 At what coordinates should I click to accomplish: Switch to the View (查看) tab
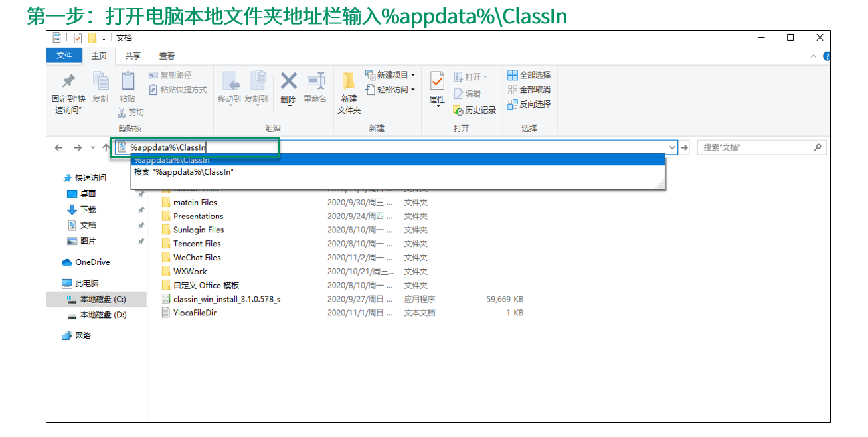[x=167, y=56]
